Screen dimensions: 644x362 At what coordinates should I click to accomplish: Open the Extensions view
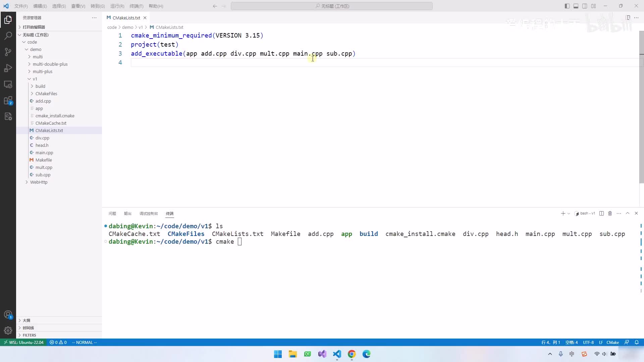tap(8, 100)
